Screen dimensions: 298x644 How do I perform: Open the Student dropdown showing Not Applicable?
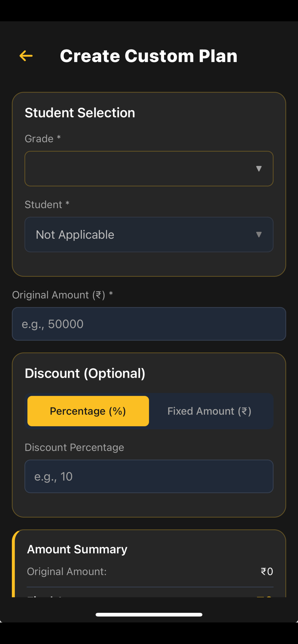pos(149,235)
